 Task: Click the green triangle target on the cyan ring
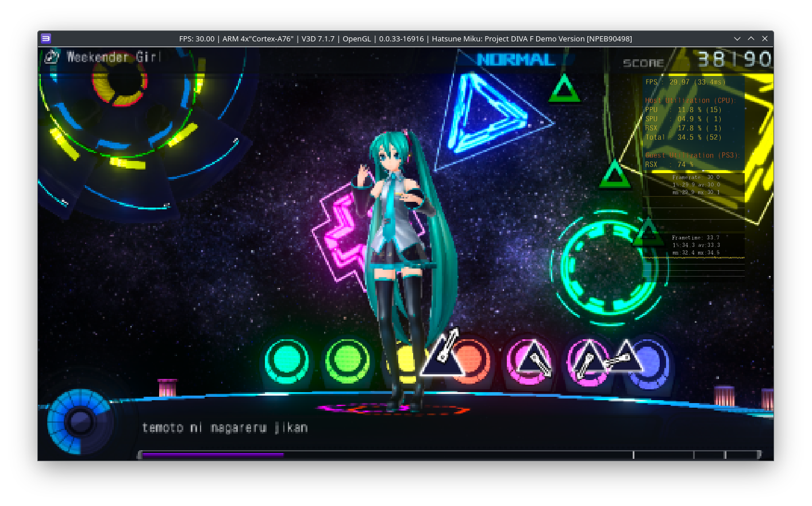648,232
